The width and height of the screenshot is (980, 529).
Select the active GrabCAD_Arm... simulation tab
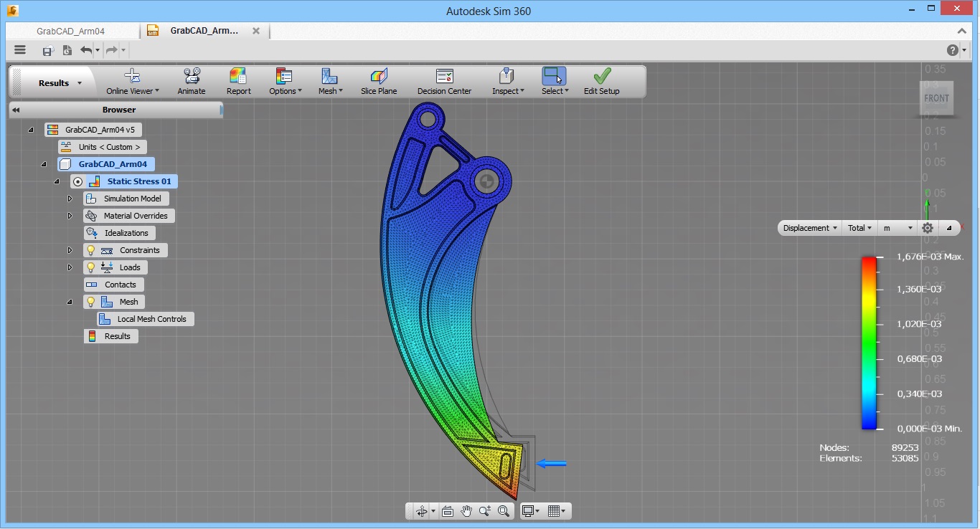click(x=204, y=31)
